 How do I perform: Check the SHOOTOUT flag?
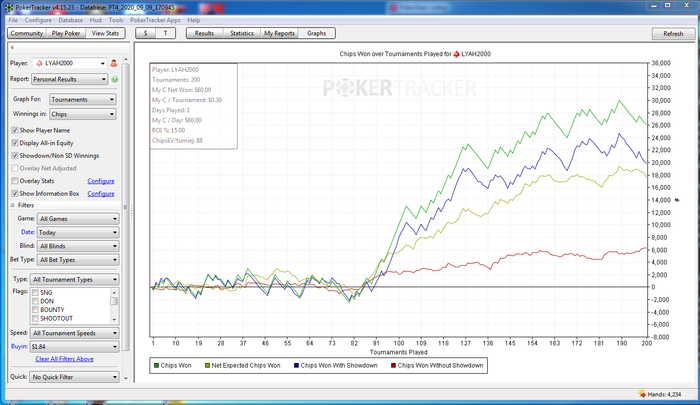coord(35,318)
